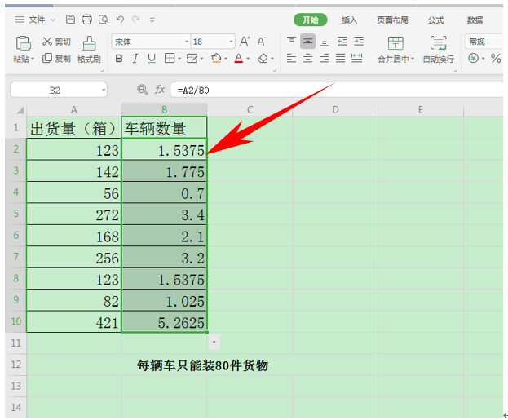Click the Justify alignment icon

pos(340,59)
